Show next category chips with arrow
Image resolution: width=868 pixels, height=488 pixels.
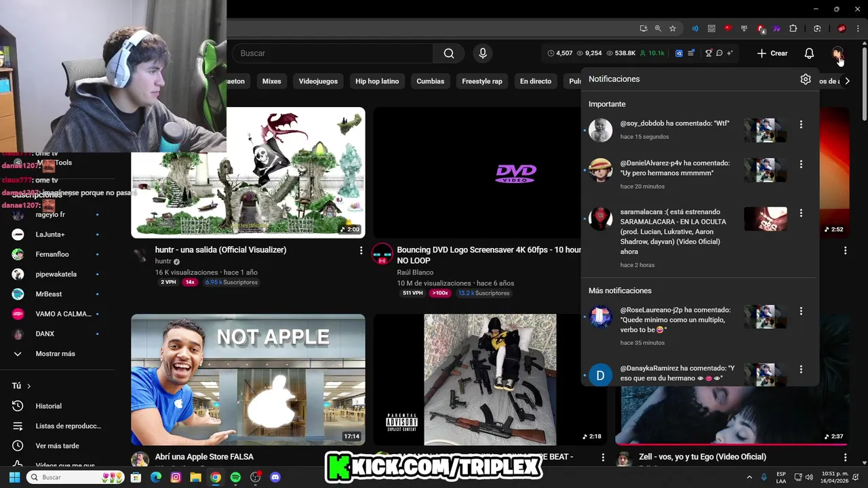tap(846, 81)
